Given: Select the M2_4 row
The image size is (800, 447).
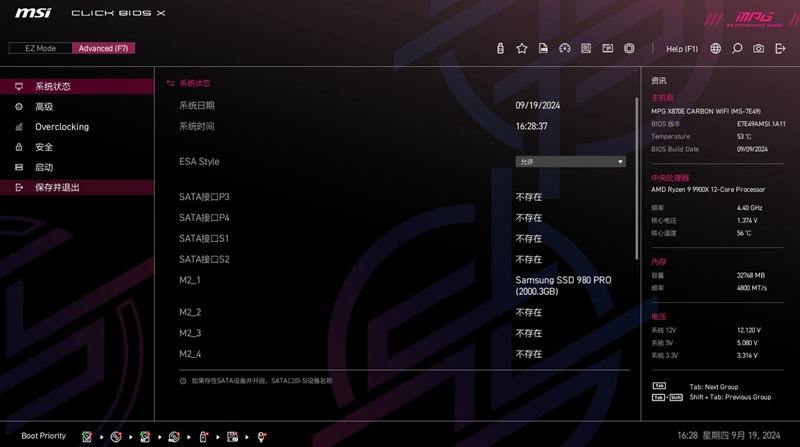Looking at the screenshot, I should 403,354.
